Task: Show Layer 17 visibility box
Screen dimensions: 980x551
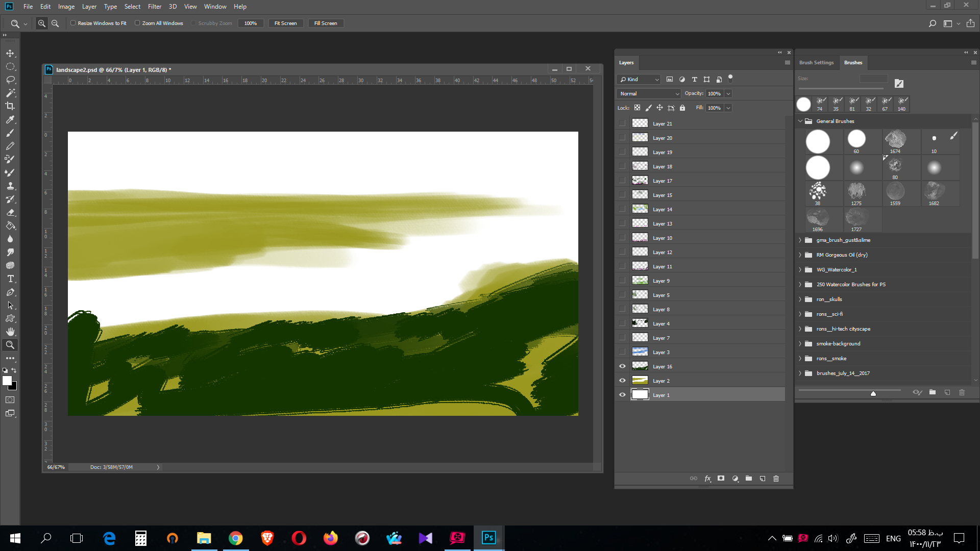Action: 622,181
